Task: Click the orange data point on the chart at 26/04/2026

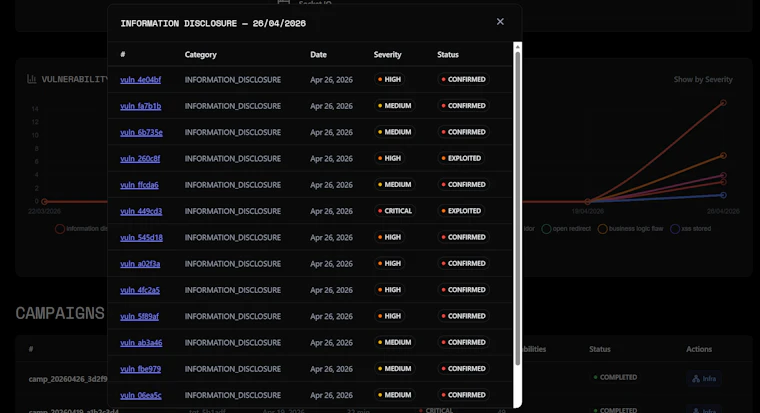Action: tap(723, 156)
